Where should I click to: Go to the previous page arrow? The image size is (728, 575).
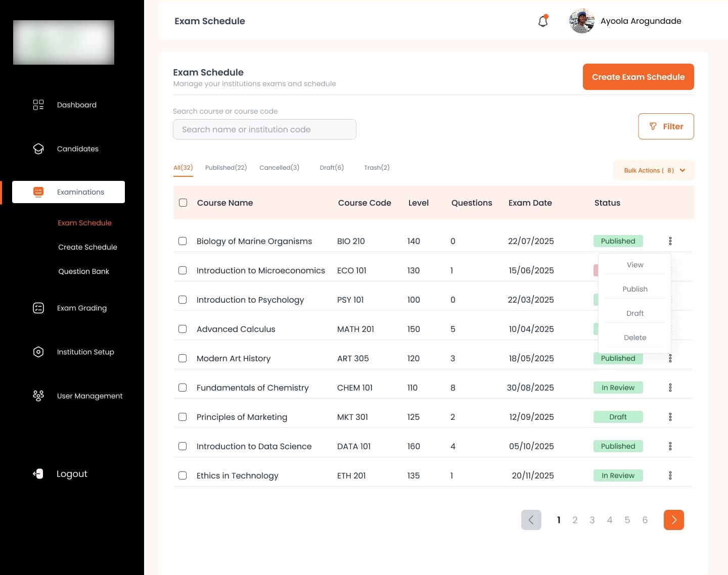[531, 520]
